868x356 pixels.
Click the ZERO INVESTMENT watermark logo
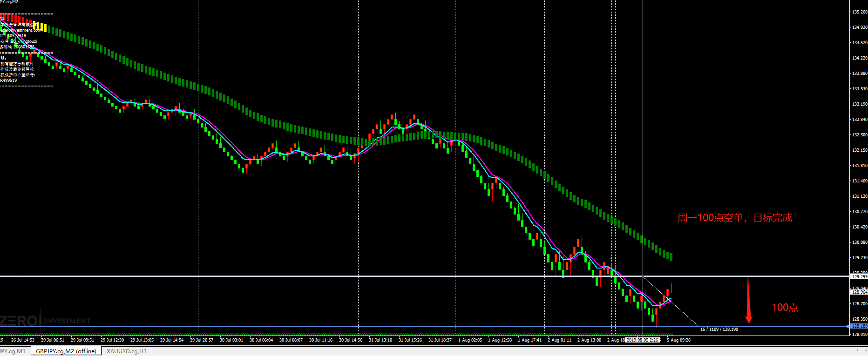(x=45, y=321)
